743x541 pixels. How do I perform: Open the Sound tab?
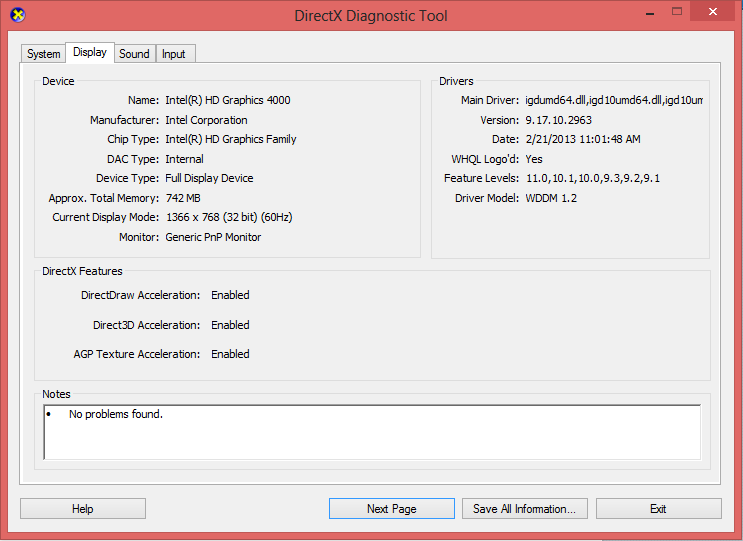134,54
